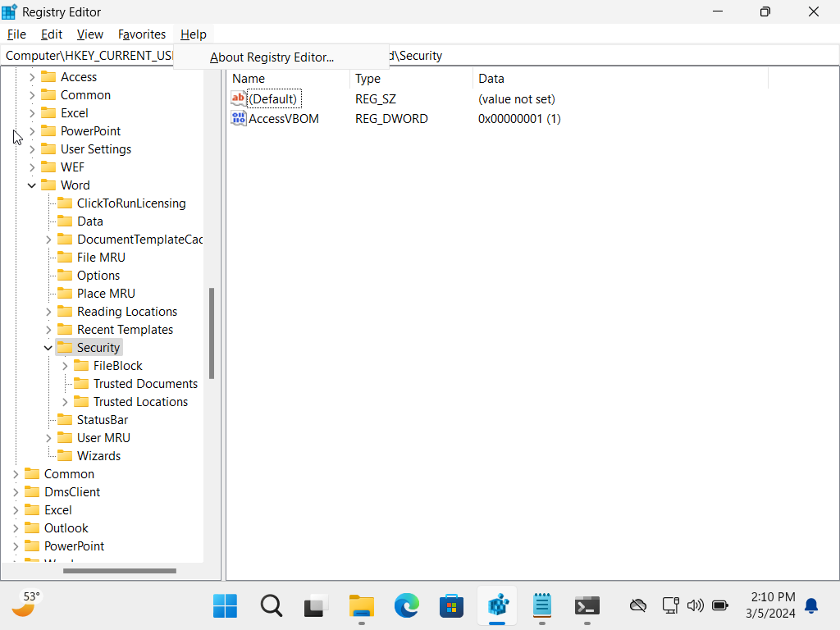Viewport: 840px width, 630px height.
Task: Expand the WEF key
Action: [x=32, y=167]
